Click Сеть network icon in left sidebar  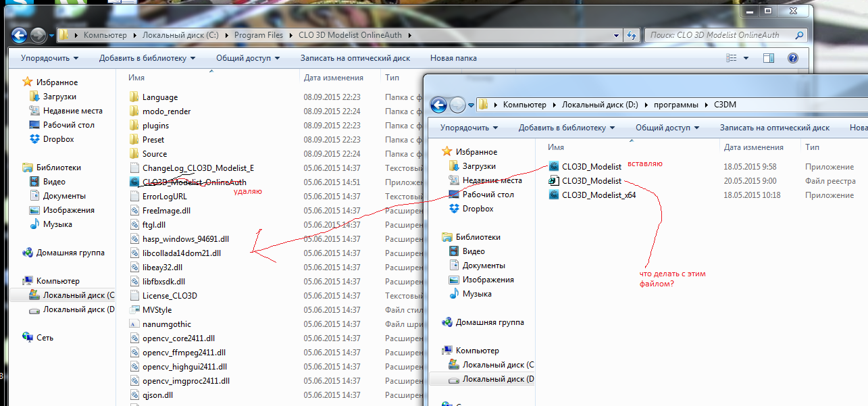pyautogui.click(x=28, y=338)
